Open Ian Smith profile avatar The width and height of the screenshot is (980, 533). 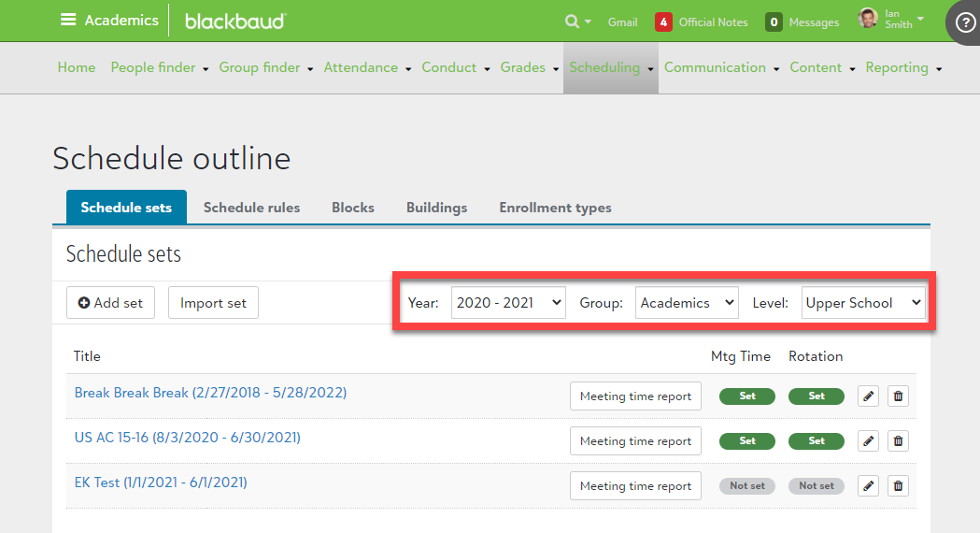(868, 19)
